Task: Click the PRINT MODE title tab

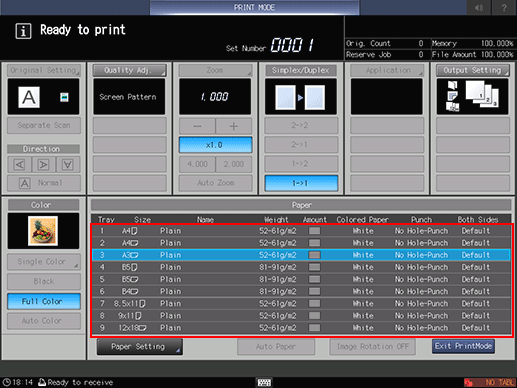Action: (x=255, y=7)
